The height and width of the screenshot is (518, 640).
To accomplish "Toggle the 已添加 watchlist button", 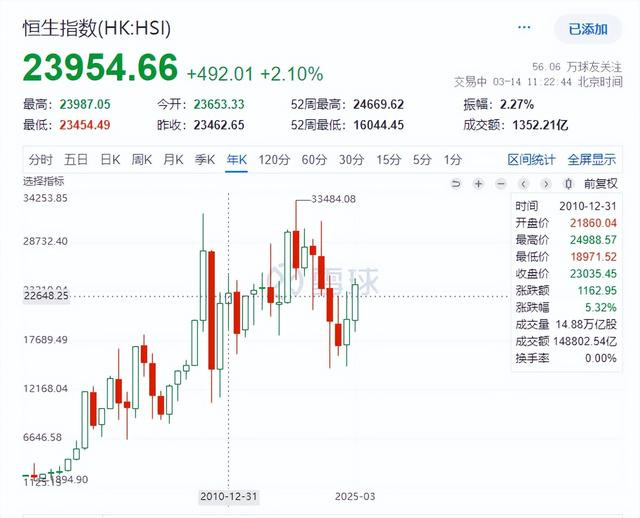I will [x=588, y=29].
